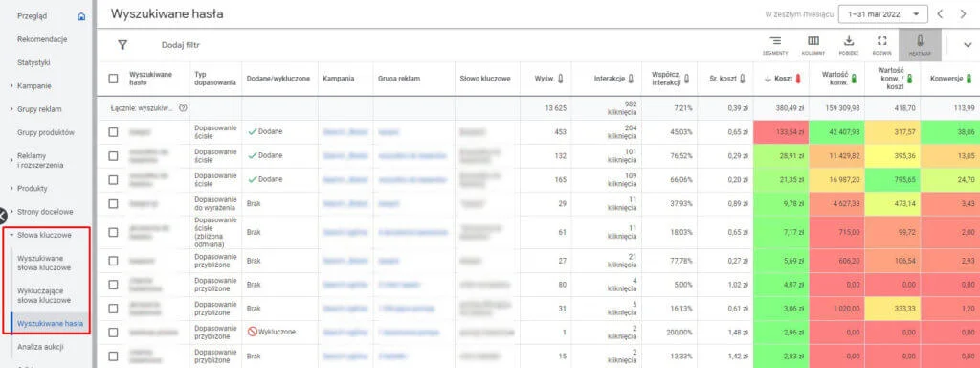Open Analiza aukcji in the sidebar

40,346
